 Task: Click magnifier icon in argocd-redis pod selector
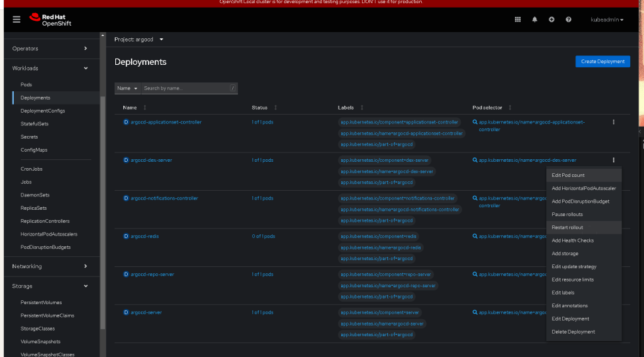click(475, 236)
